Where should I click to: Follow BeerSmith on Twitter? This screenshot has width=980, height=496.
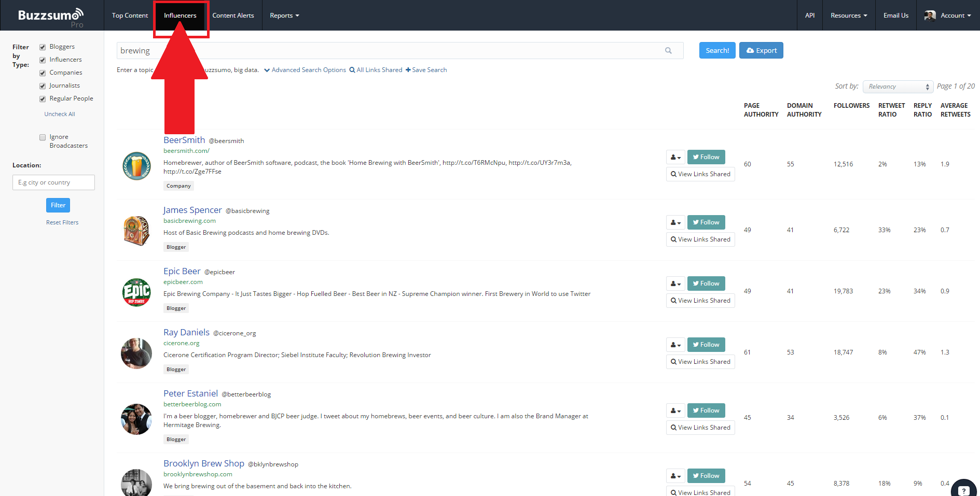[706, 157]
